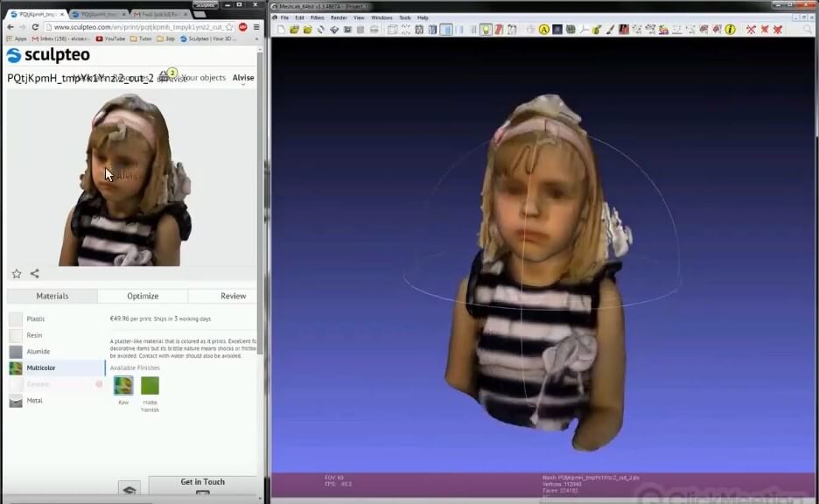Click the yellow 'i' info icon
819x504 pixels.
pyautogui.click(x=731, y=30)
